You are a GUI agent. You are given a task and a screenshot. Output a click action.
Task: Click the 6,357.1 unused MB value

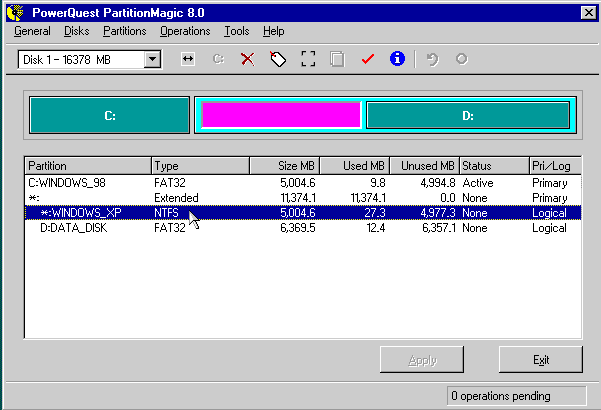pos(439,228)
